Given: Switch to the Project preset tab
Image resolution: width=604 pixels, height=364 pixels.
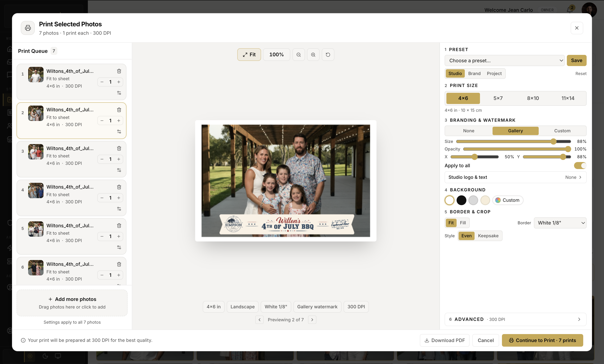Looking at the screenshot, I should [494, 73].
